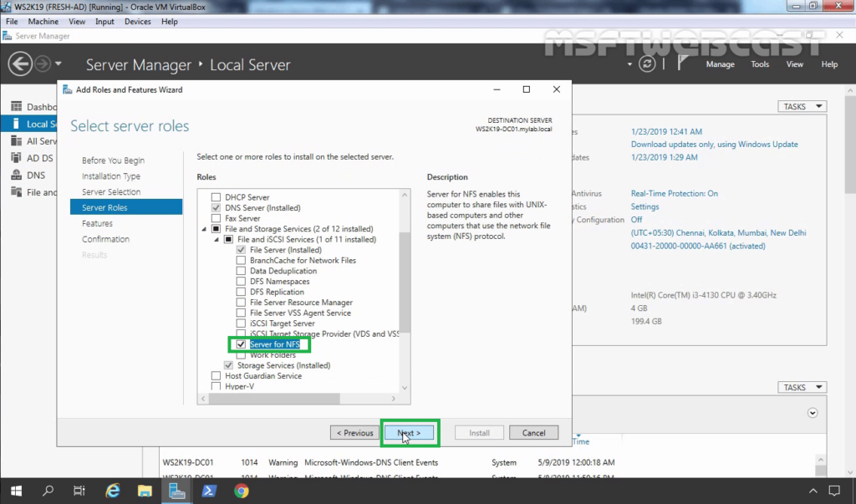This screenshot has width=856, height=504.
Task: Click the Previous button
Action: pyautogui.click(x=354, y=433)
